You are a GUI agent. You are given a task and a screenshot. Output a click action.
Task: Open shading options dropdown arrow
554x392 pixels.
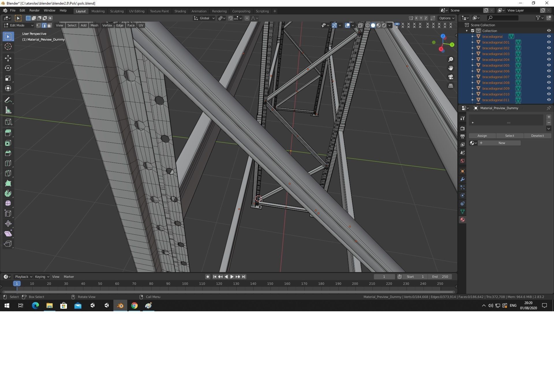pos(390,25)
